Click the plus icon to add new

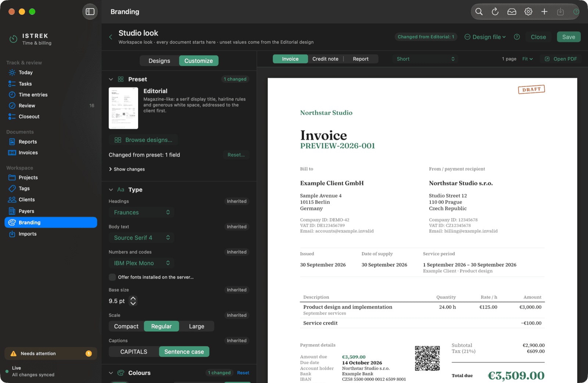click(x=544, y=12)
